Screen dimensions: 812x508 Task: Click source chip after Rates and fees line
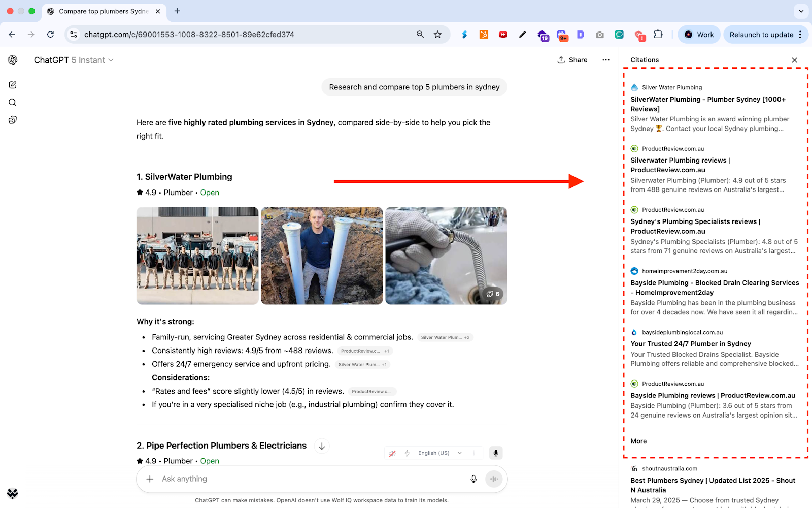click(372, 391)
